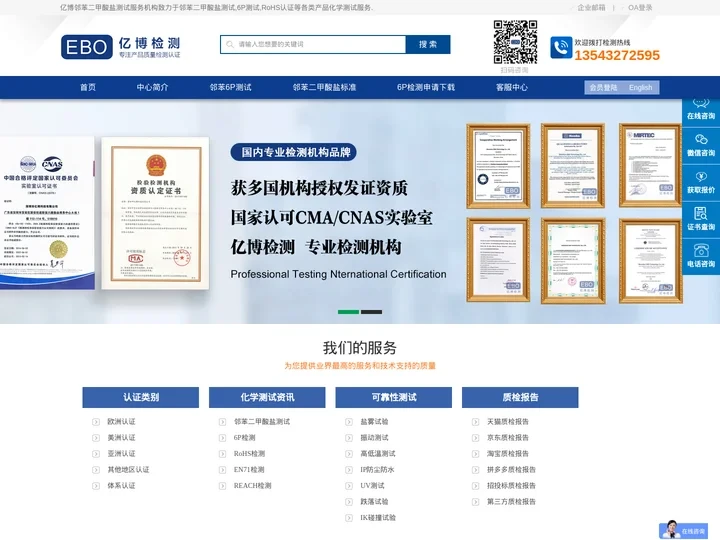Open 淘宝质检报告 link
This screenshot has height=540, width=720.
click(x=508, y=454)
